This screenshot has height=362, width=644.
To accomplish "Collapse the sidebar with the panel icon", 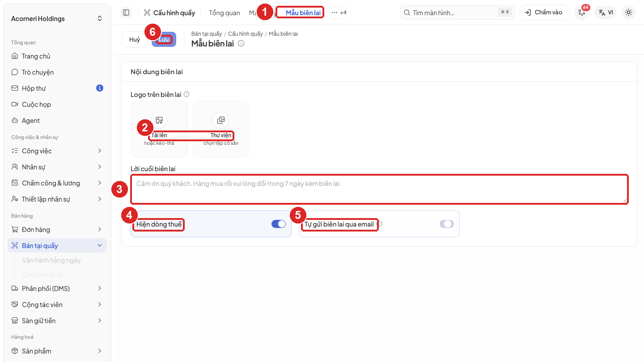I will [126, 13].
